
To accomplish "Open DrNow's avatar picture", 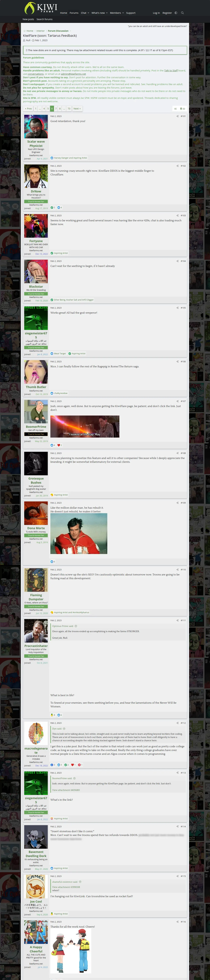I will pyautogui.click(x=36, y=176).
